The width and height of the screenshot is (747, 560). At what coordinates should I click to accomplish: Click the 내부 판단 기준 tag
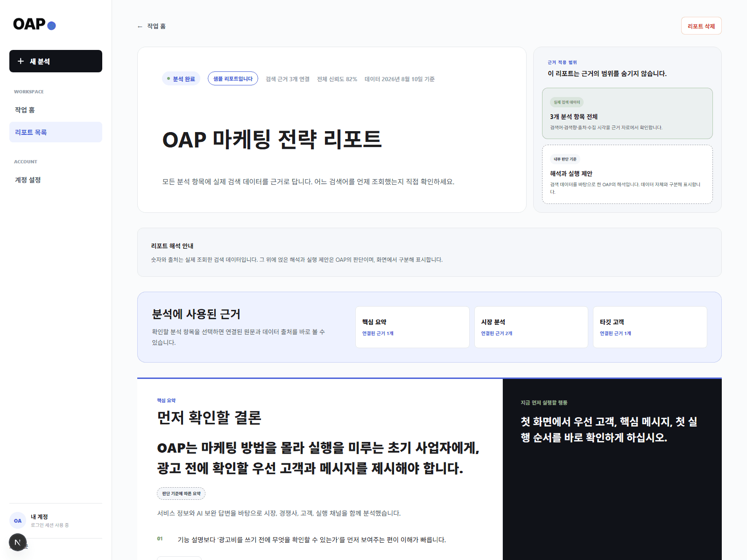click(x=565, y=159)
